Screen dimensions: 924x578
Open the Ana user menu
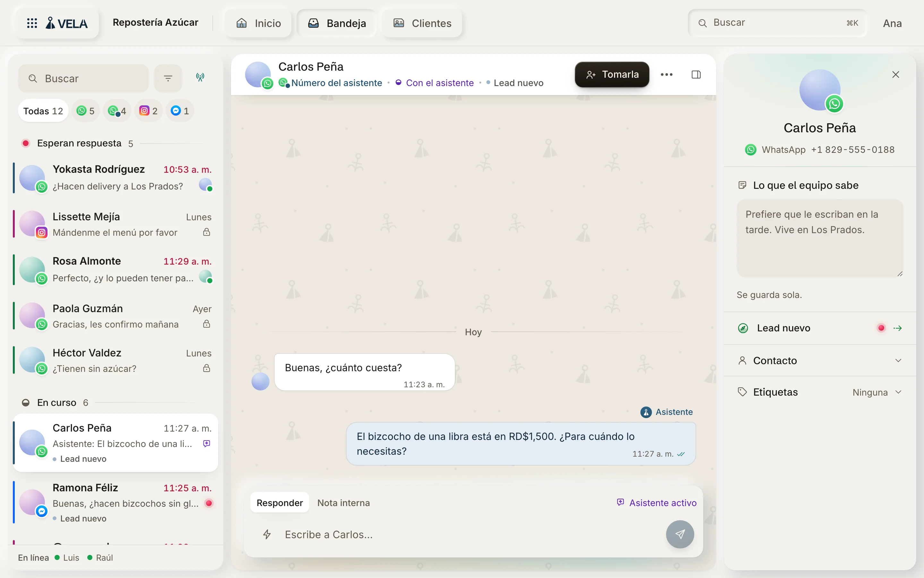[x=892, y=23]
